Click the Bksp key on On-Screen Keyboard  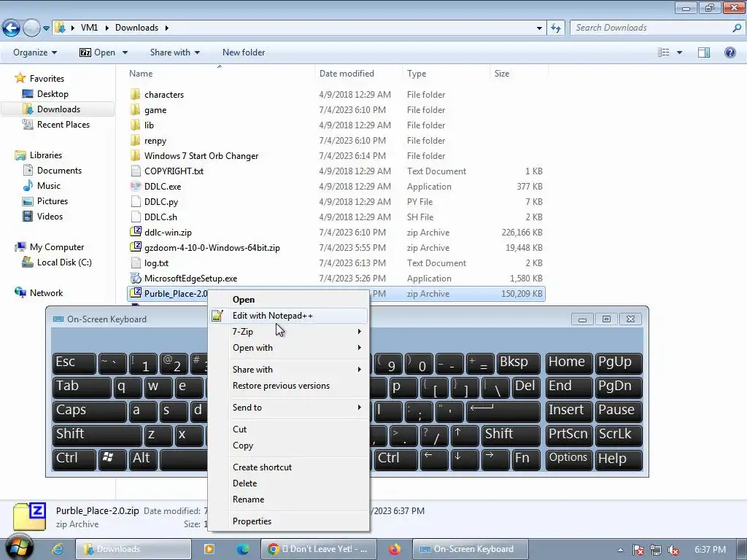click(x=519, y=363)
